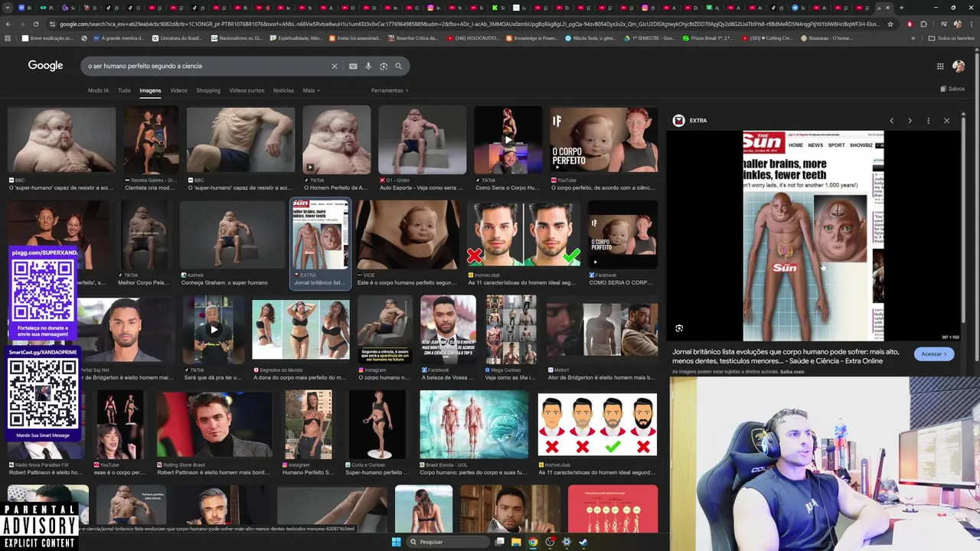Switch to the Notícias tab

coord(283,90)
